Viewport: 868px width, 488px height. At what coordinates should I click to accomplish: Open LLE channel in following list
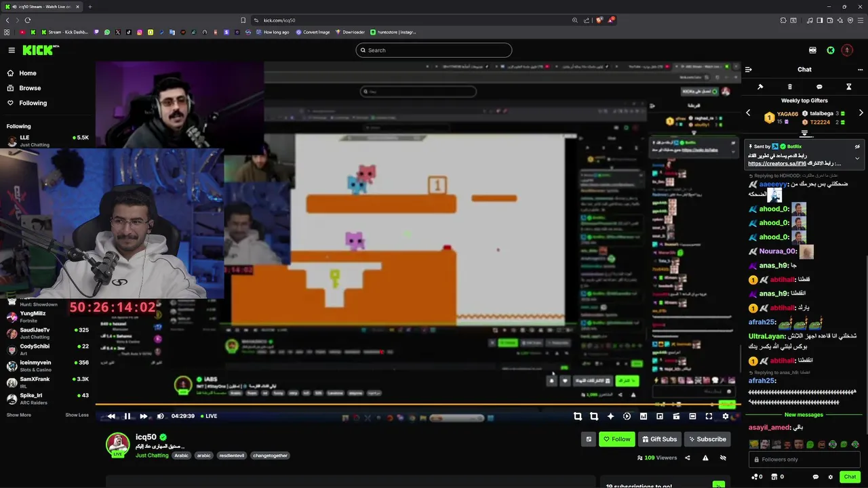click(x=47, y=141)
